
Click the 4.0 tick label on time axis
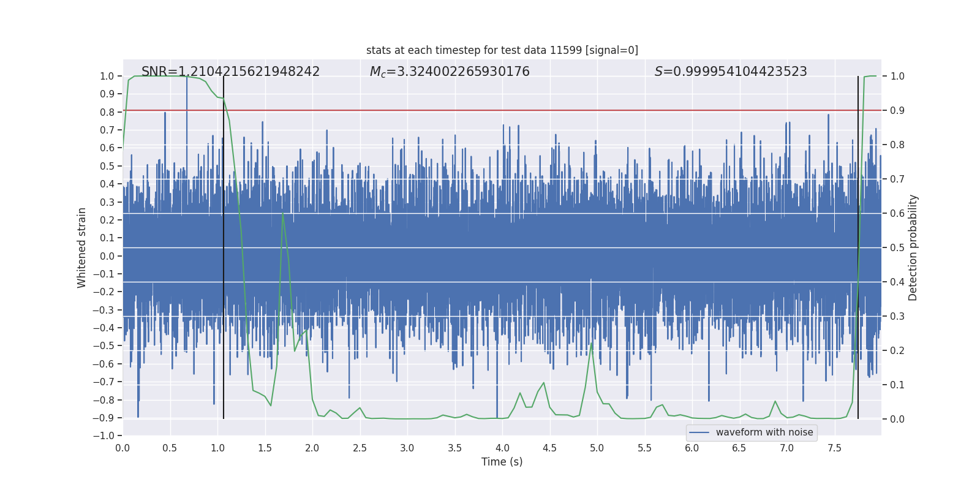[502, 448]
